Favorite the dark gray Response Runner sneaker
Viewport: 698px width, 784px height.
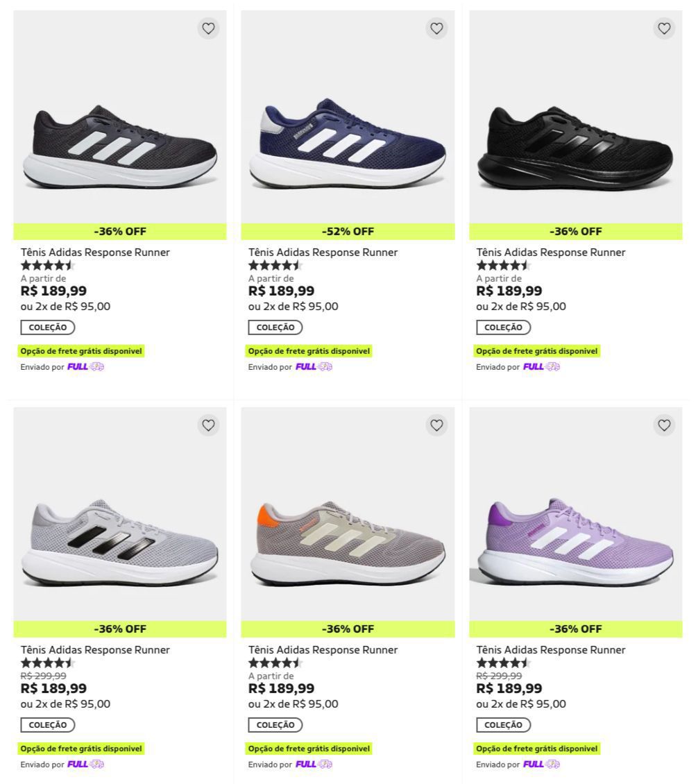pyautogui.click(x=208, y=28)
